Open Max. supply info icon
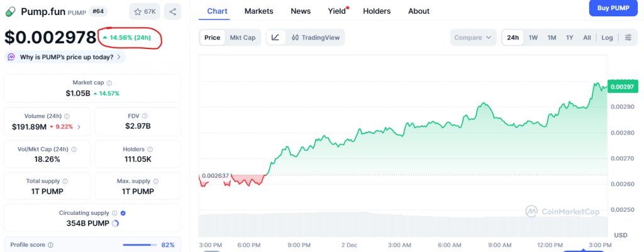 [156, 181]
